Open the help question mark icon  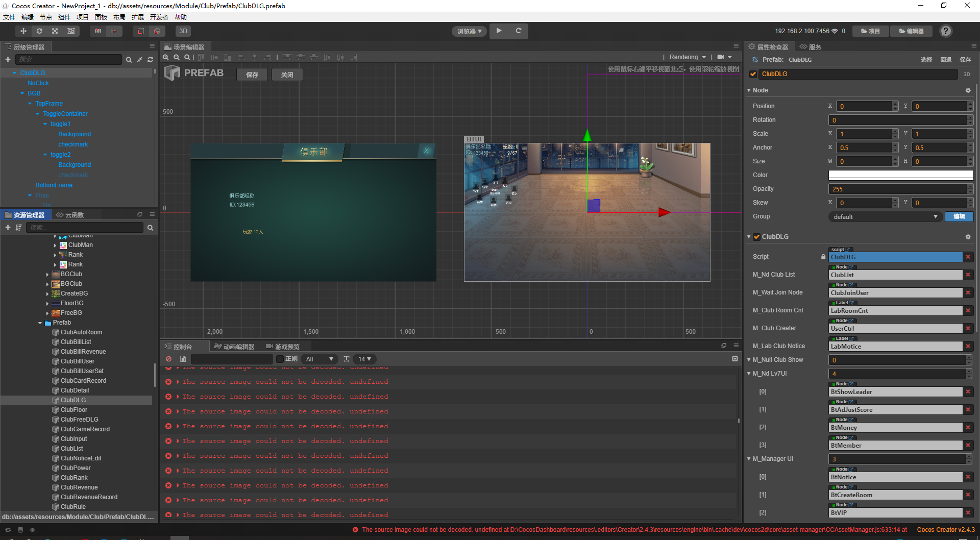946,31
